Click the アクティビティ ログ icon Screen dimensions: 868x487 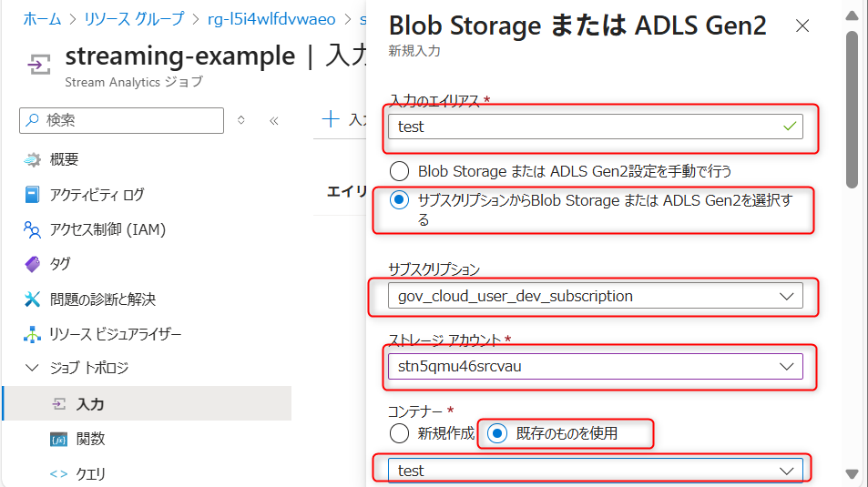33,194
